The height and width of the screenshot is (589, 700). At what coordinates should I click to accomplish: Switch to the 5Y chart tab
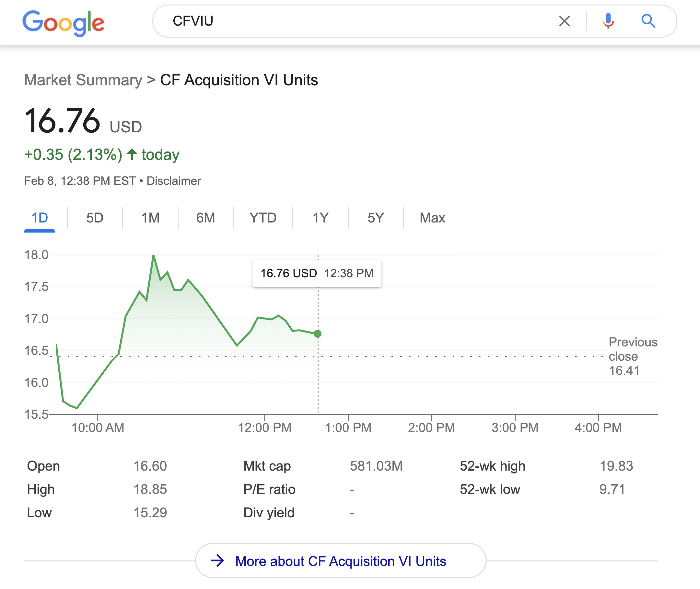(x=376, y=218)
